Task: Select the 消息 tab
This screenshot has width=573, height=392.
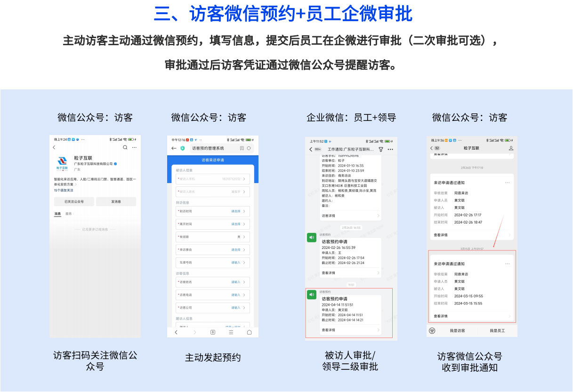Action: point(57,214)
